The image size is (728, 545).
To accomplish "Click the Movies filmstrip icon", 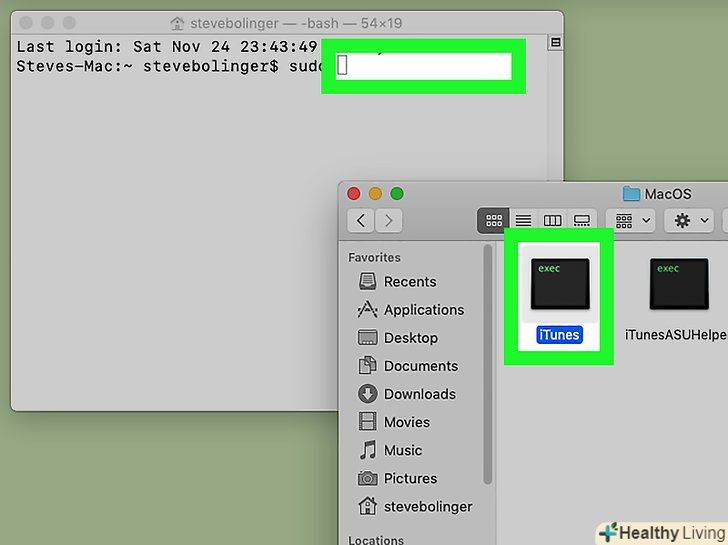I will pyautogui.click(x=367, y=422).
